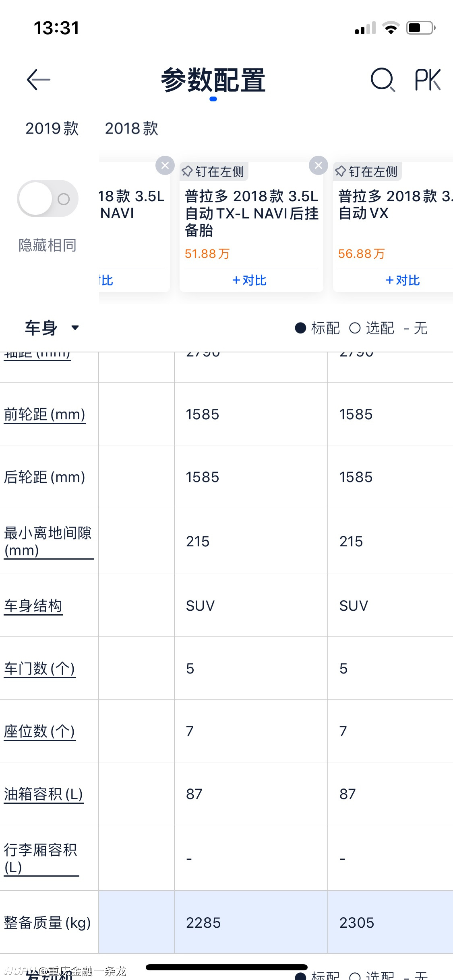Open the 最小离地间隙 parameter explanation

pos(48,541)
